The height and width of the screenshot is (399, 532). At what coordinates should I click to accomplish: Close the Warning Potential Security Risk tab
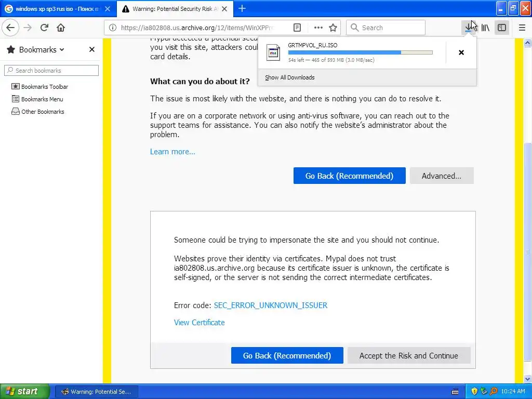(224, 9)
